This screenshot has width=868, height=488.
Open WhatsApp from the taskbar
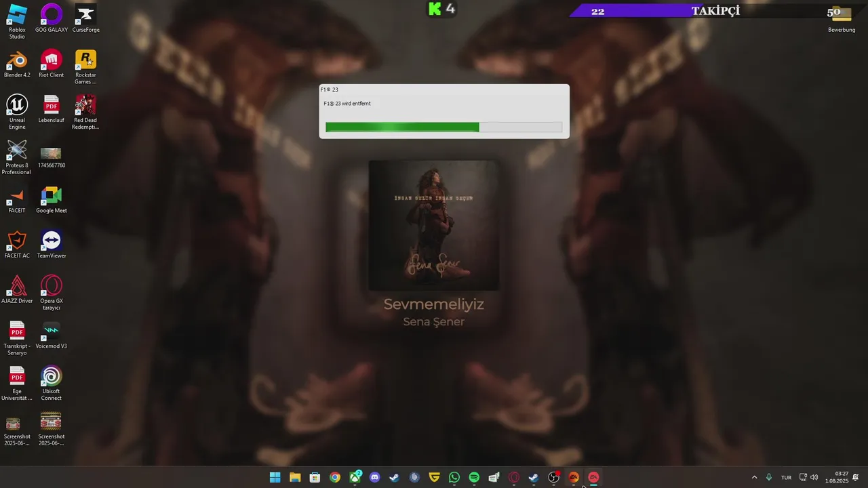[454, 477]
